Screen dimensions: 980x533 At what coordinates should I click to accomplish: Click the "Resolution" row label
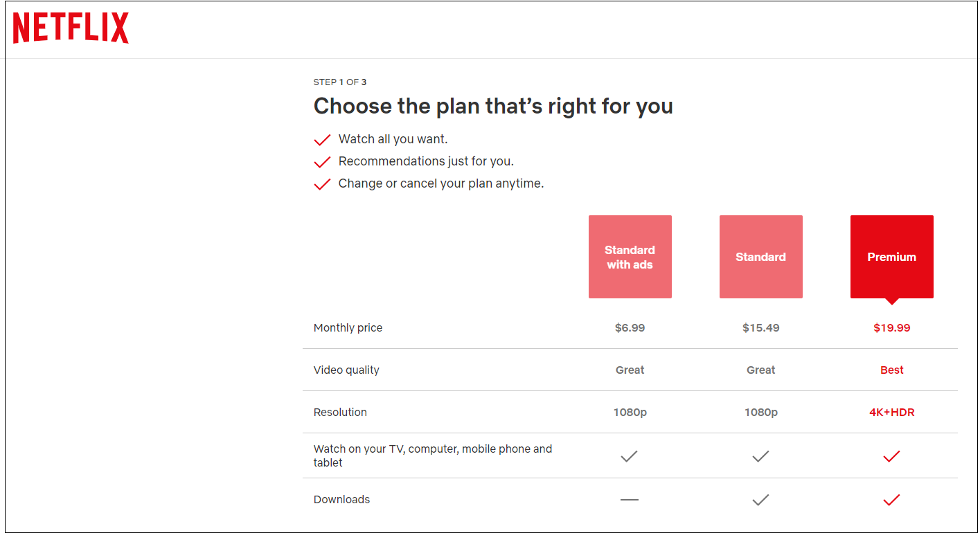point(340,412)
